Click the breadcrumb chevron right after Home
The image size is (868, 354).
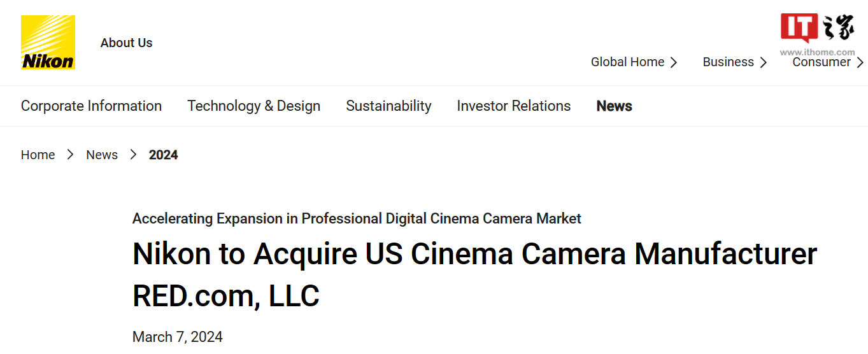pos(71,155)
